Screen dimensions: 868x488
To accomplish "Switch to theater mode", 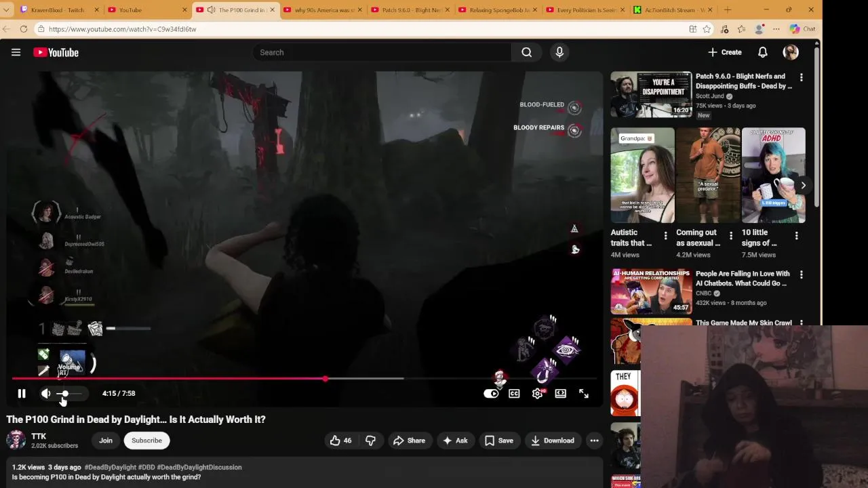I will (x=560, y=393).
